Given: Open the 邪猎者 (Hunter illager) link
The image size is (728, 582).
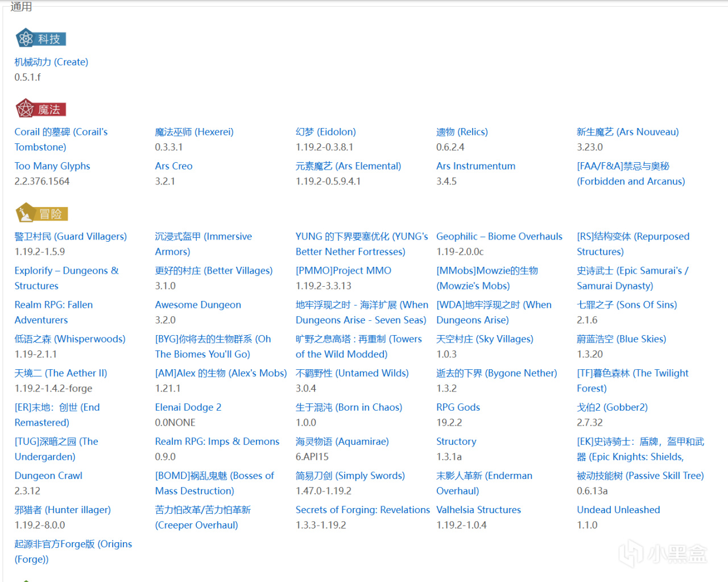Looking at the screenshot, I should pyautogui.click(x=63, y=510).
